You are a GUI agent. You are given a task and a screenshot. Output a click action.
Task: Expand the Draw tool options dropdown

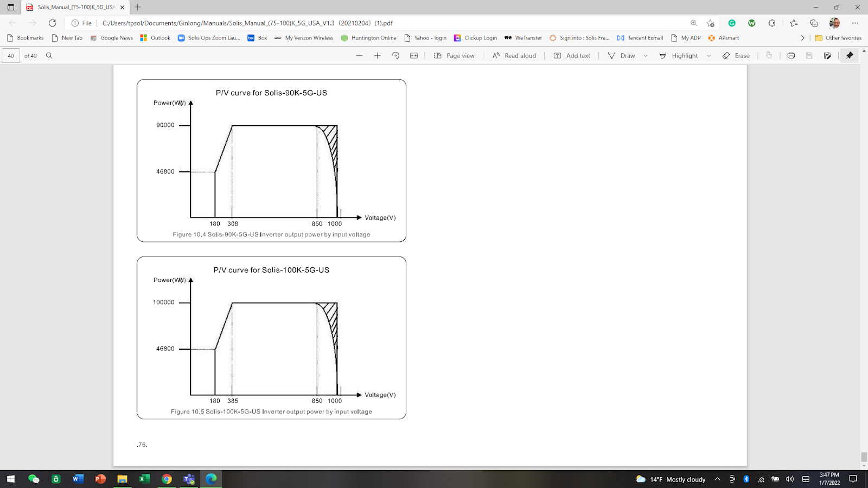tap(646, 56)
